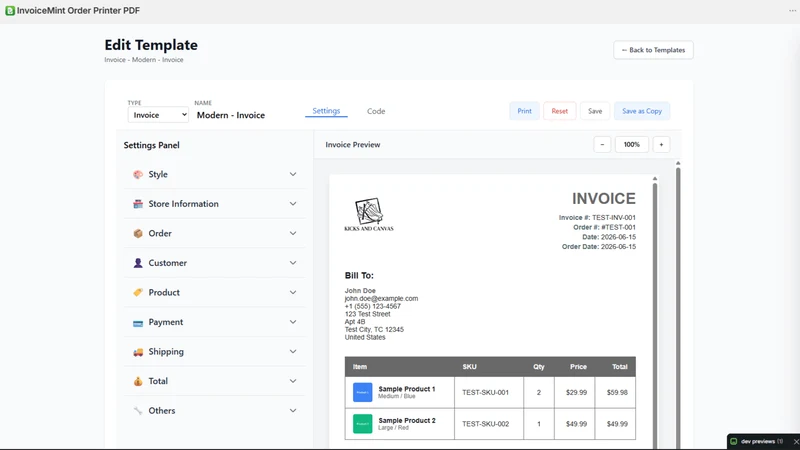This screenshot has width=800, height=450.
Task: Expand the Total section chevron
Action: tap(293, 382)
